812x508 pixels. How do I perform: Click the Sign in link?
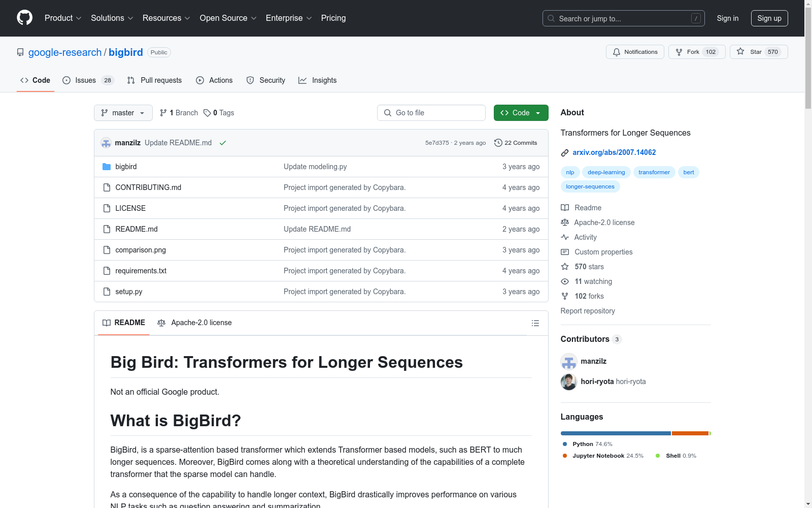tap(728, 18)
